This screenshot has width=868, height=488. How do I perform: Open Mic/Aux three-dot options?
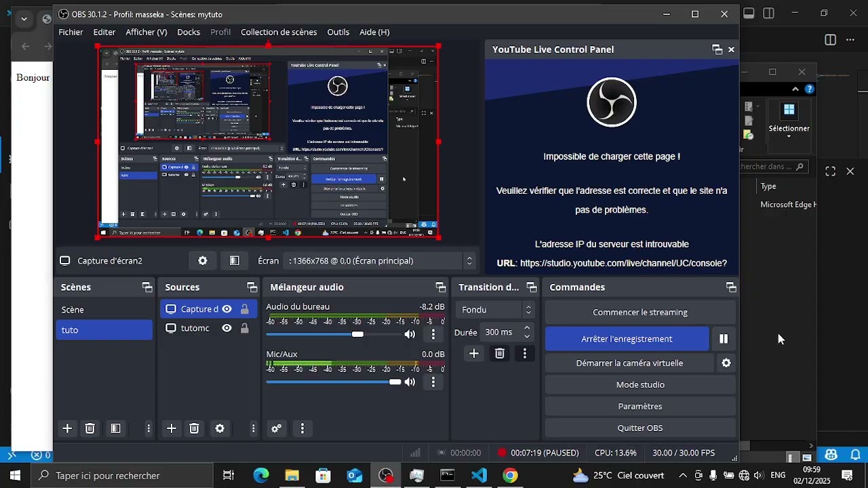433,382
